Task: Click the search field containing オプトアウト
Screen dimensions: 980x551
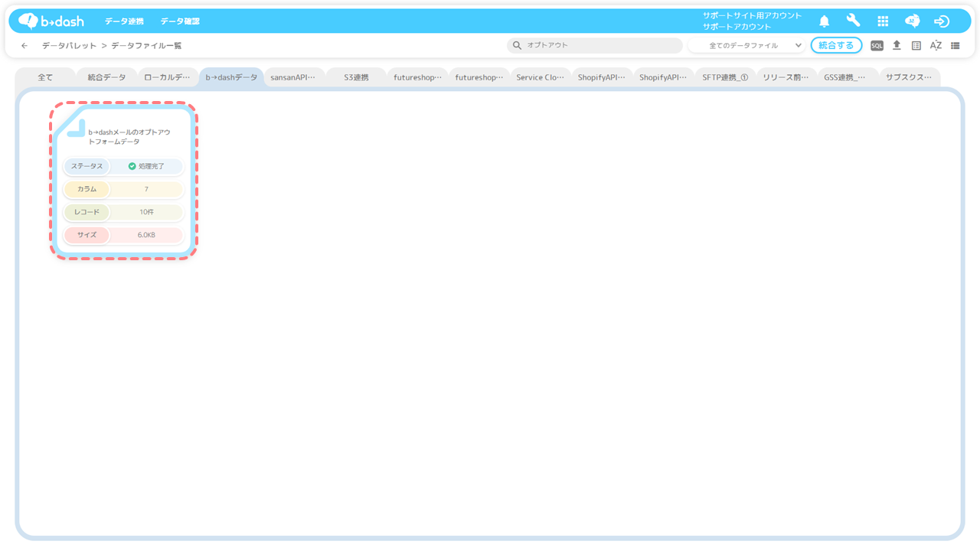Action: (595, 45)
